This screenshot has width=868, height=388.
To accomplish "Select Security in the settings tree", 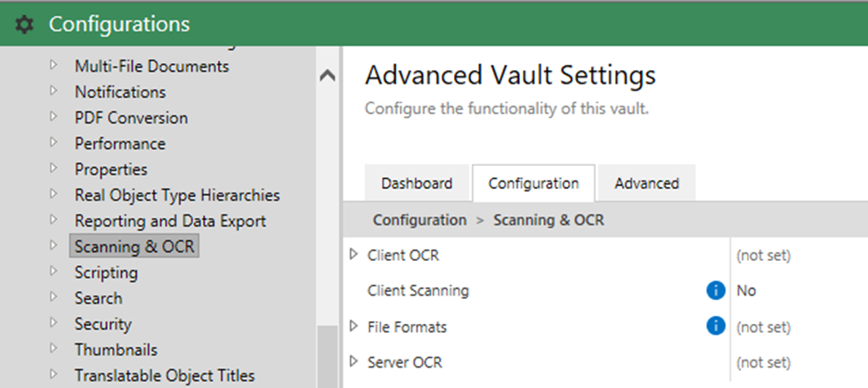I will (x=102, y=324).
